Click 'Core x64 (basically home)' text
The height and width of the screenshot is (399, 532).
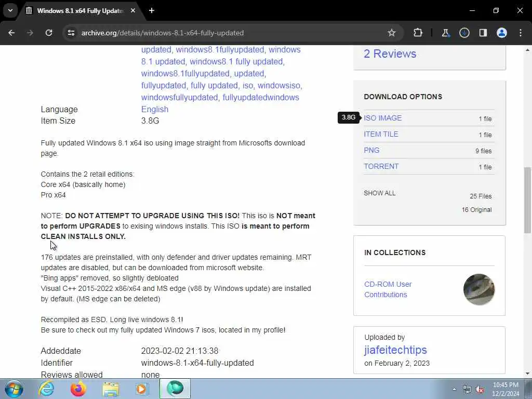tap(83, 184)
